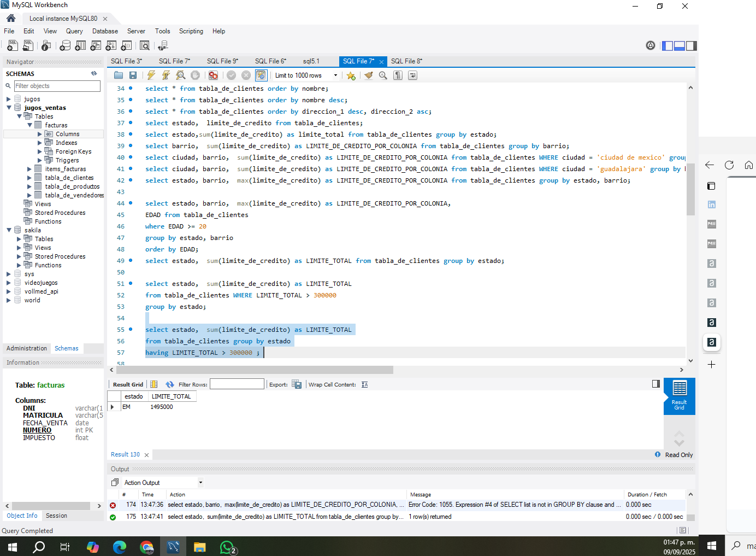Open Workbench home icon
Image resolution: width=756 pixels, height=556 pixels.
coord(11,18)
